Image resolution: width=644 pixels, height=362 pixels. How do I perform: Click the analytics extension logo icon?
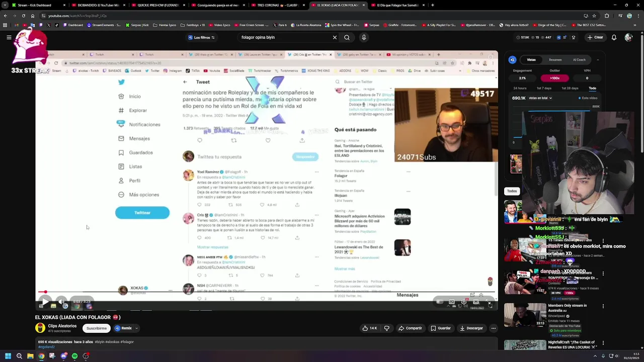[x=512, y=60]
